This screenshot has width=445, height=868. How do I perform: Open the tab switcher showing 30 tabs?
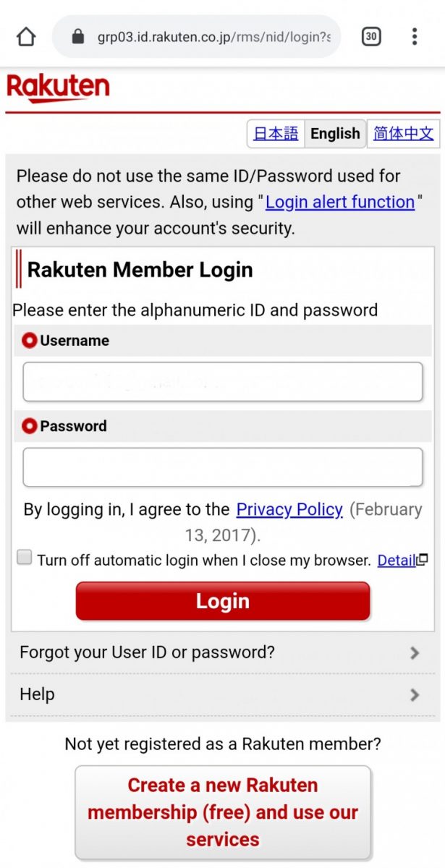[x=371, y=37]
